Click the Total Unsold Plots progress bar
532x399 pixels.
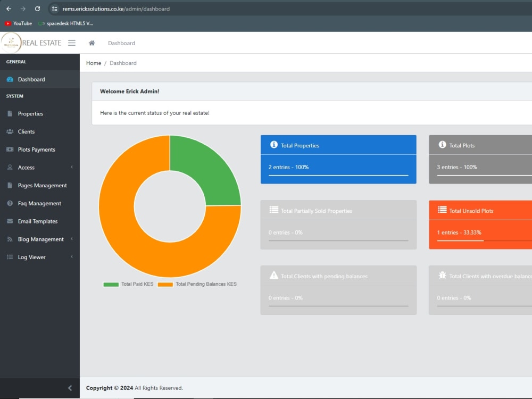tap(485, 241)
